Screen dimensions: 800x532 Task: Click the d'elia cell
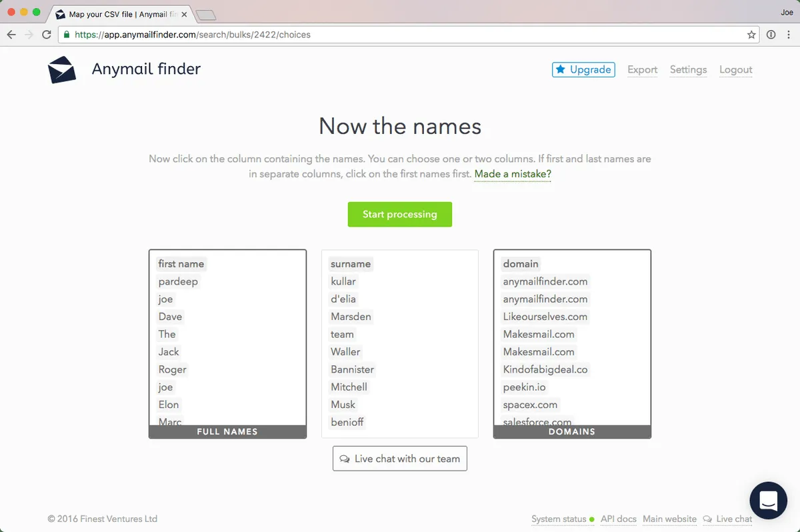[343, 299]
